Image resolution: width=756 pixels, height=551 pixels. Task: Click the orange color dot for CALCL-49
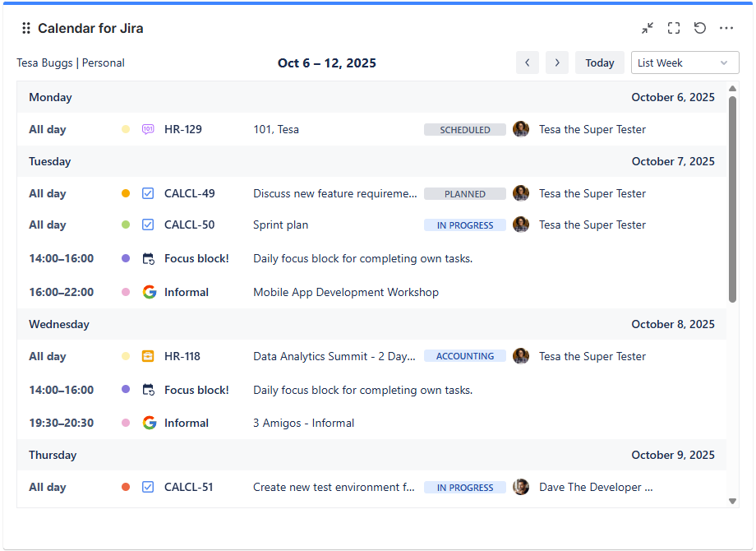126,193
